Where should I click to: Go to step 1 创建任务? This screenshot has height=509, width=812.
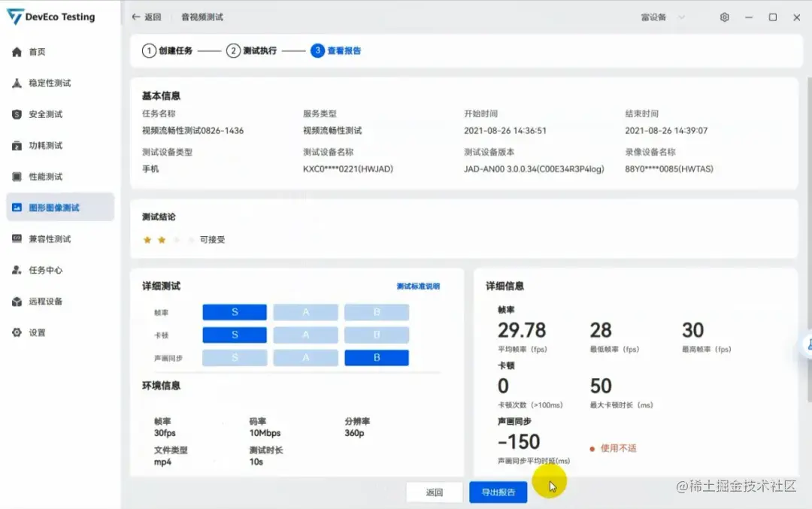(x=167, y=50)
